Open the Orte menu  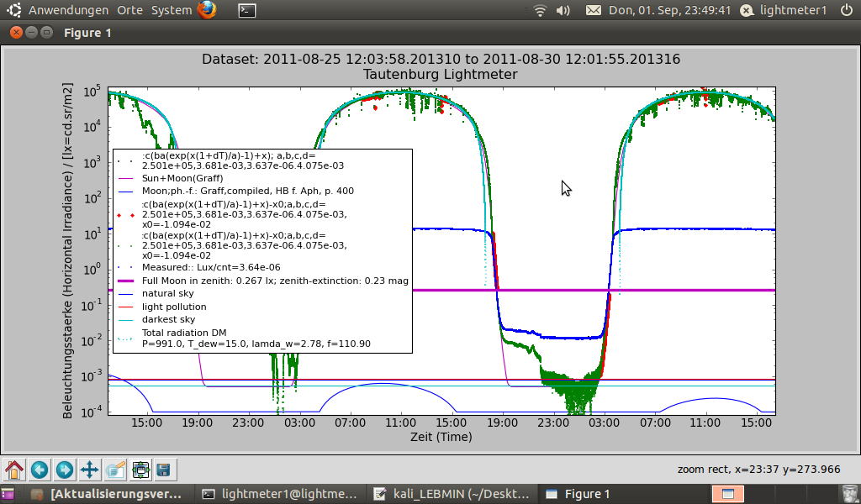129,10
